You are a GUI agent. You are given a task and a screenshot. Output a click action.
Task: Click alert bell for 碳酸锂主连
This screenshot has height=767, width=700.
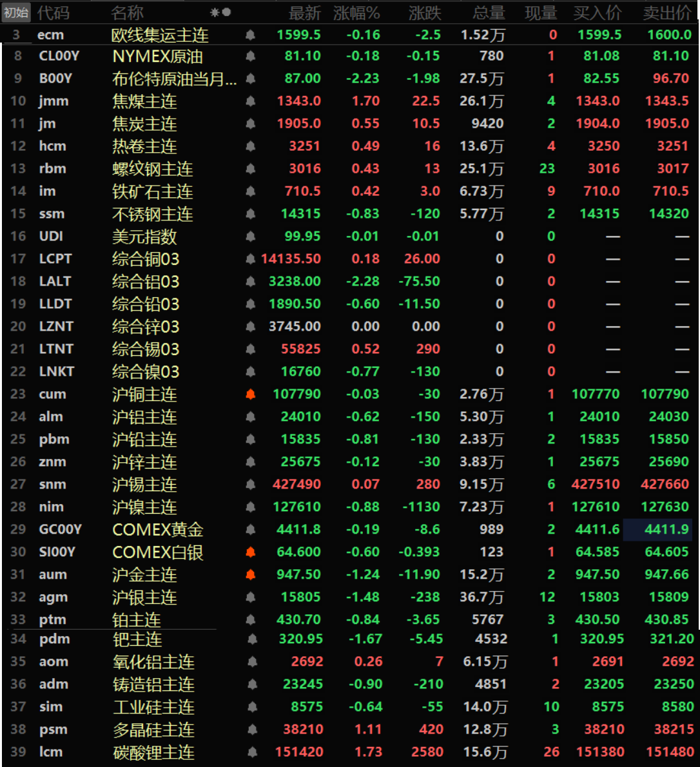pos(253,752)
